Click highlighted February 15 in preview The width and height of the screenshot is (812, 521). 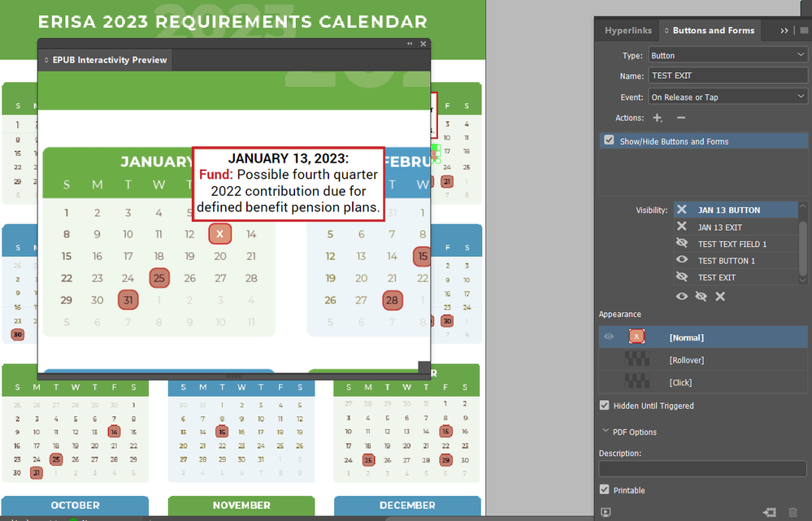(x=422, y=256)
